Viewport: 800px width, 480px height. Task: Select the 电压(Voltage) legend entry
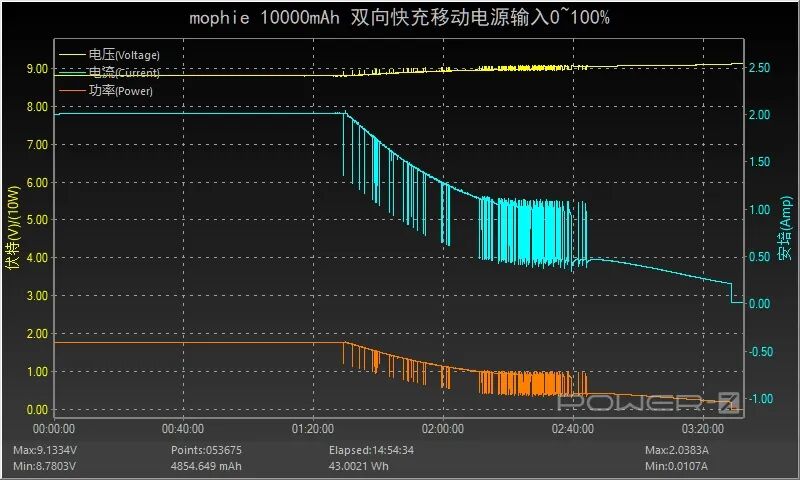[x=109, y=55]
